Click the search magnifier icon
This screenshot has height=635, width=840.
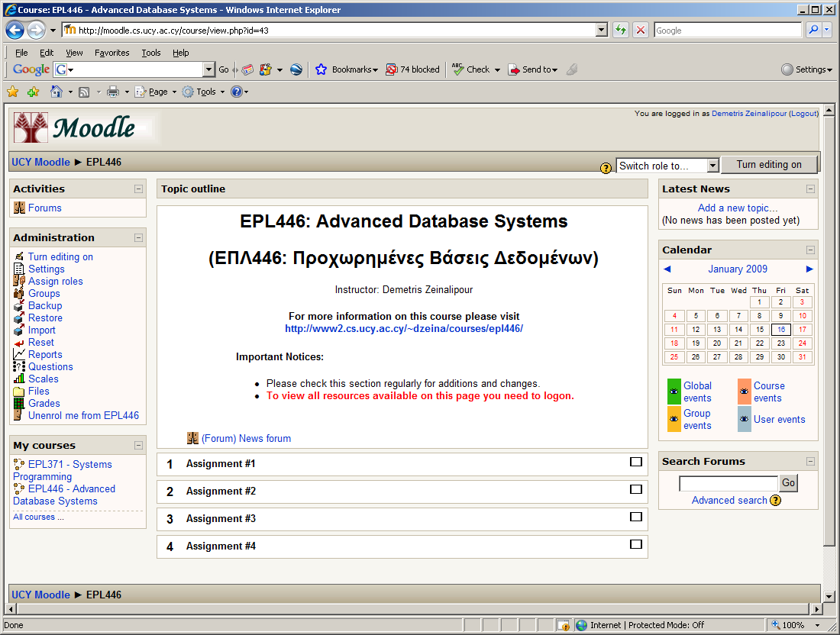(813, 30)
